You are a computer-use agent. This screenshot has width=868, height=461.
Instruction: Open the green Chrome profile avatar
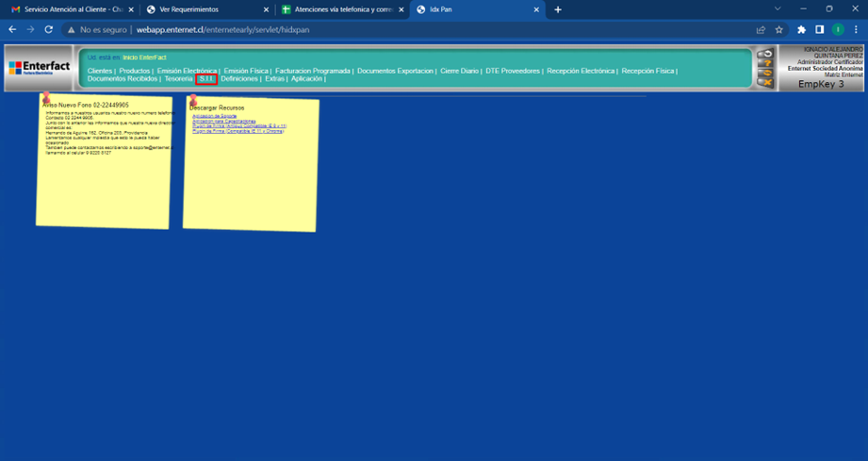click(x=837, y=30)
